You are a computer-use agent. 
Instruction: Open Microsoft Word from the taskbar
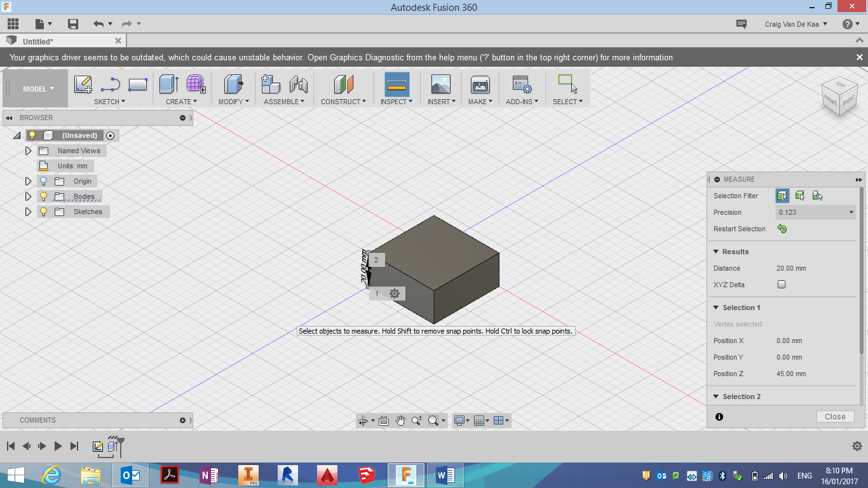click(x=445, y=475)
